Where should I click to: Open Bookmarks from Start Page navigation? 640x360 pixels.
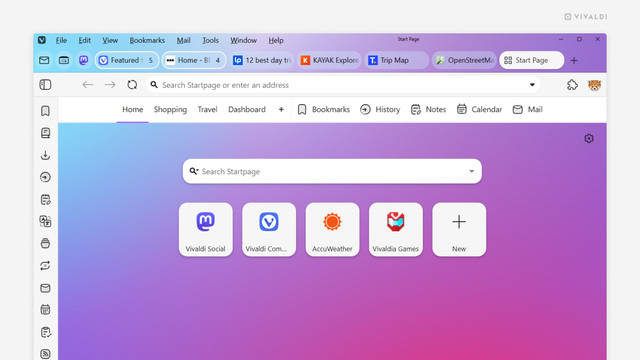[324, 109]
